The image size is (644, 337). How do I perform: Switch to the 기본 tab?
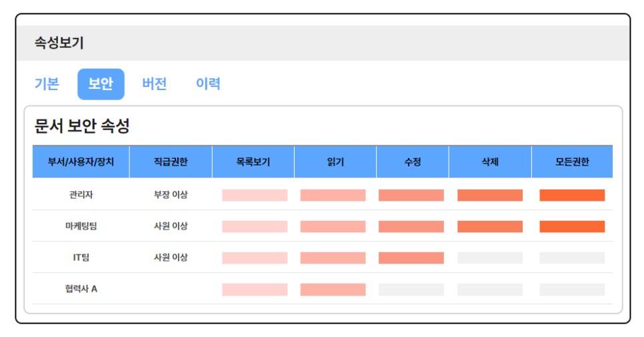click(x=47, y=84)
